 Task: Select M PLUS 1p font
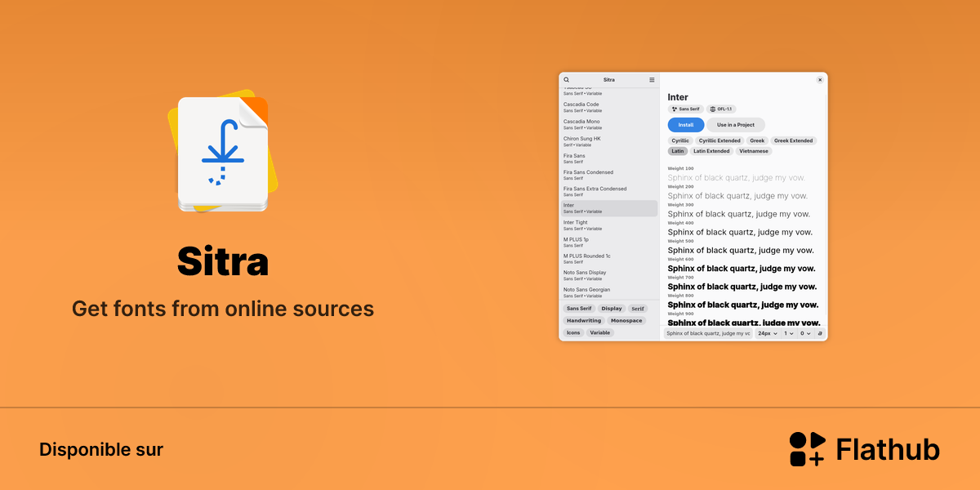coord(609,242)
